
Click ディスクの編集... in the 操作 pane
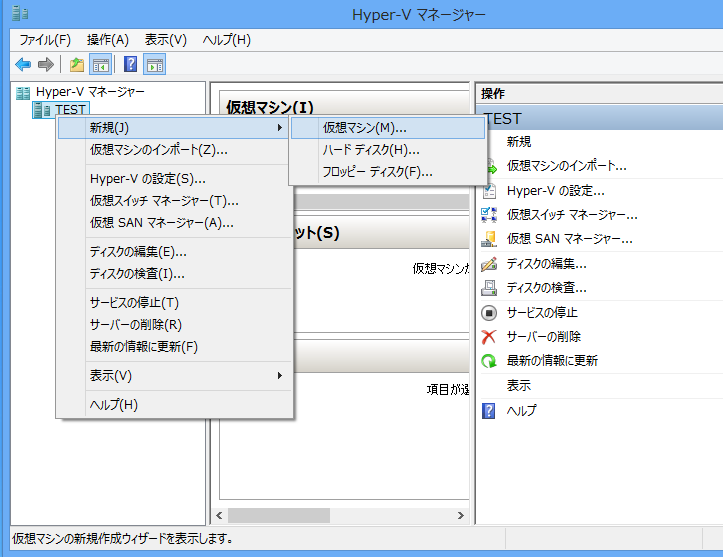click(546, 264)
